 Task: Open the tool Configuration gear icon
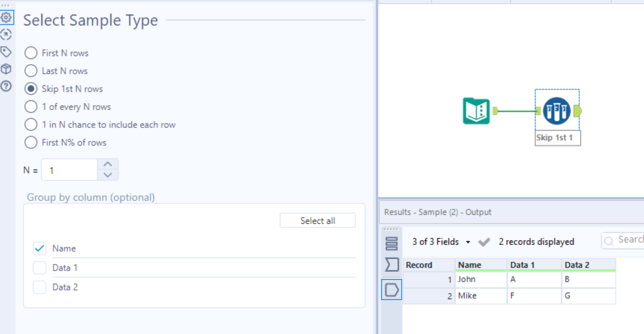(6, 17)
